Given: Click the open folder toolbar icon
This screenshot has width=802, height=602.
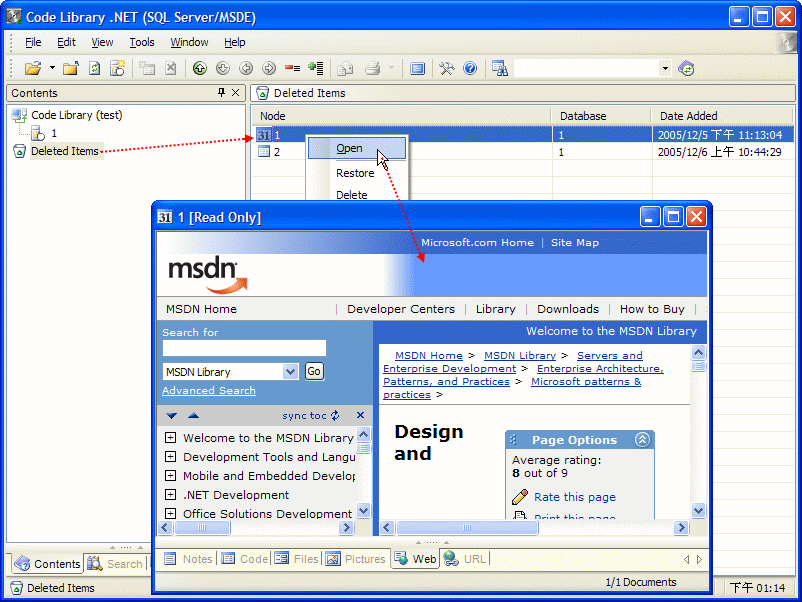Looking at the screenshot, I should [x=33, y=68].
